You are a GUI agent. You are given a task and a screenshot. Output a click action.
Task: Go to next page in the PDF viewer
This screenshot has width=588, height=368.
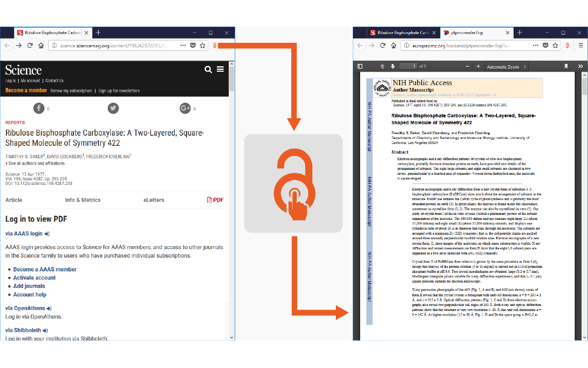click(393, 66)
